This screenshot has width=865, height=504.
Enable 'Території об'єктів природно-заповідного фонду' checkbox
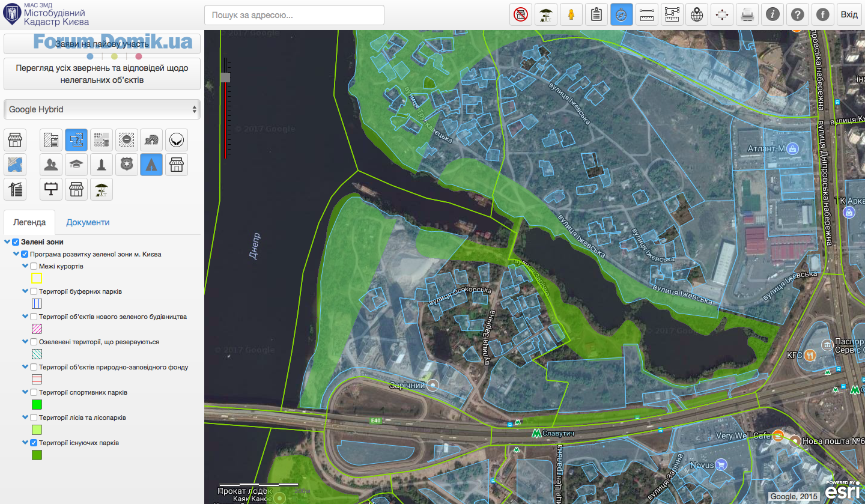pos(34,367)
